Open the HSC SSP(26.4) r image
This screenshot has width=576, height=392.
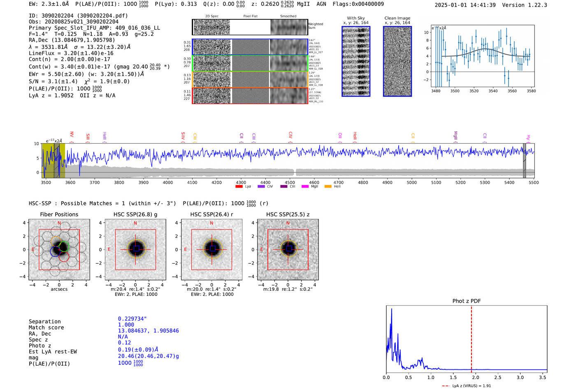(x=211, y=250)
